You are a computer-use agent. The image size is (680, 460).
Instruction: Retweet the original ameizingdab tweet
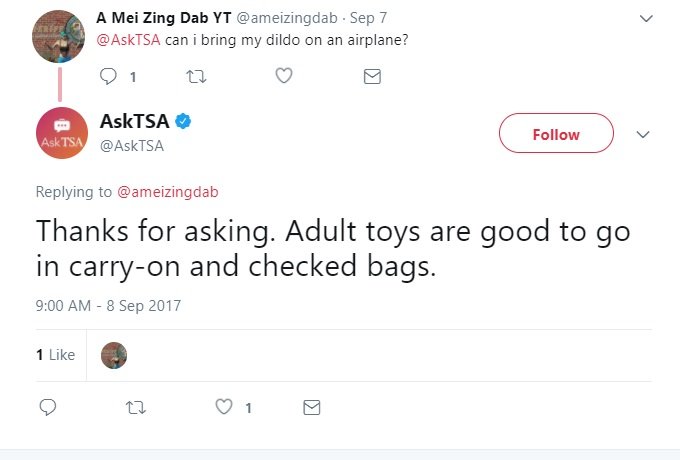(196, 76)
